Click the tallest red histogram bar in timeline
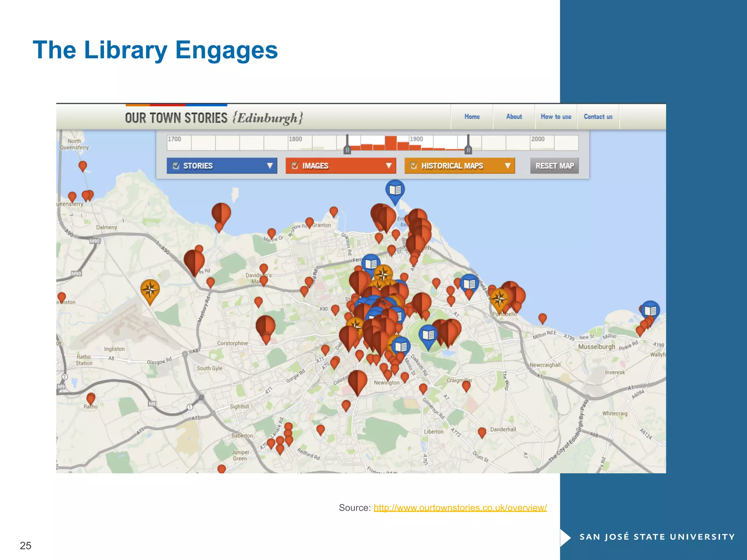Screen dimensions: 747x560 (x=391, y=143)
